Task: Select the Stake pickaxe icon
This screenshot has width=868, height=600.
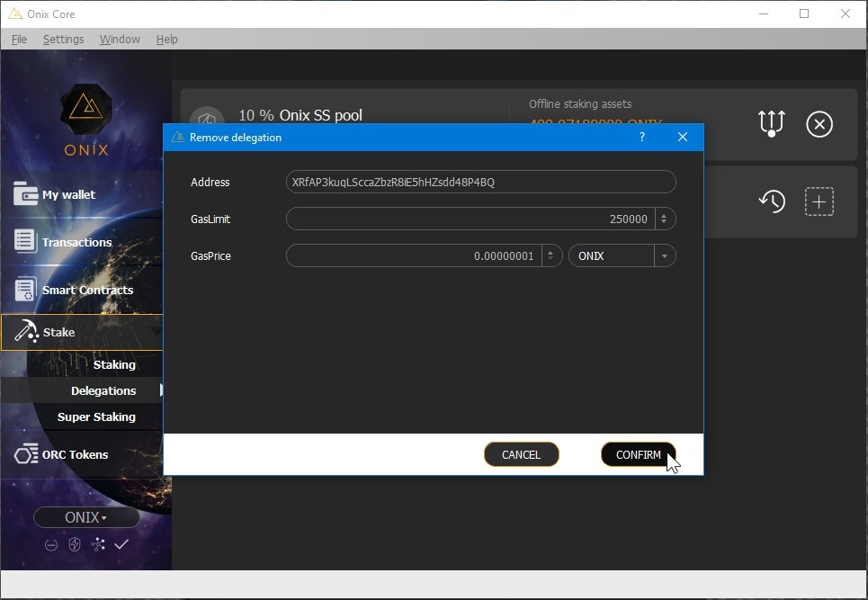Action: [25, 332]
